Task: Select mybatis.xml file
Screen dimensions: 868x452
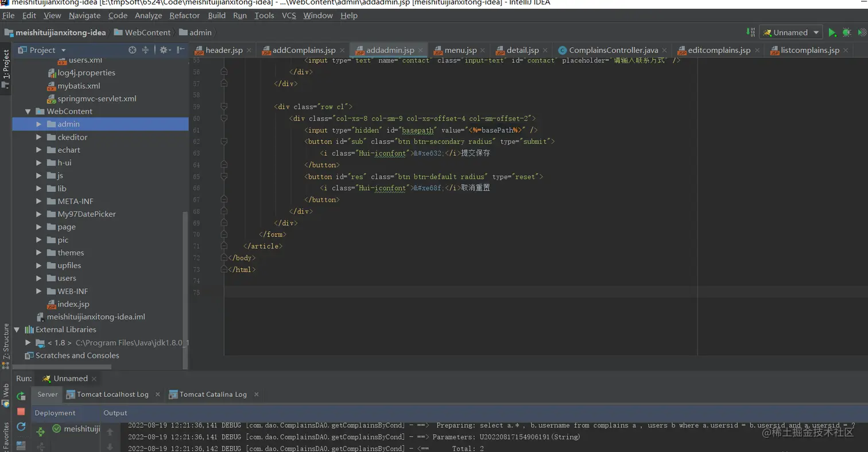Action: tap(73, 86)
